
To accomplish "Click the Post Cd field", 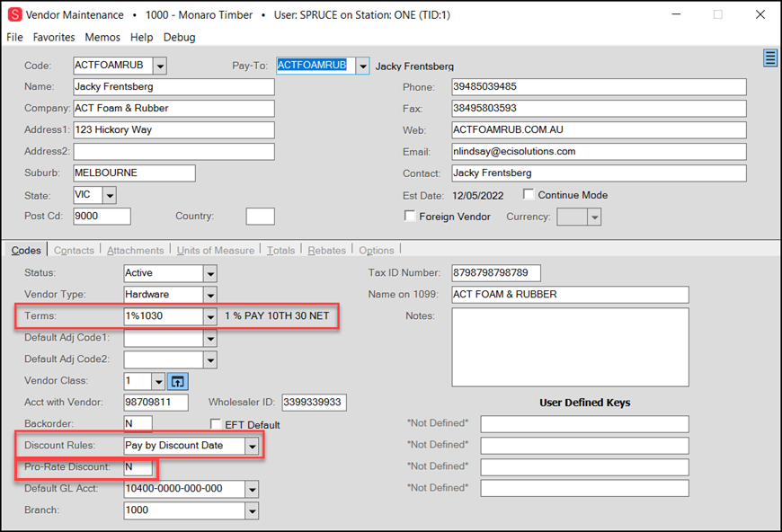I will tap(102, 217).
